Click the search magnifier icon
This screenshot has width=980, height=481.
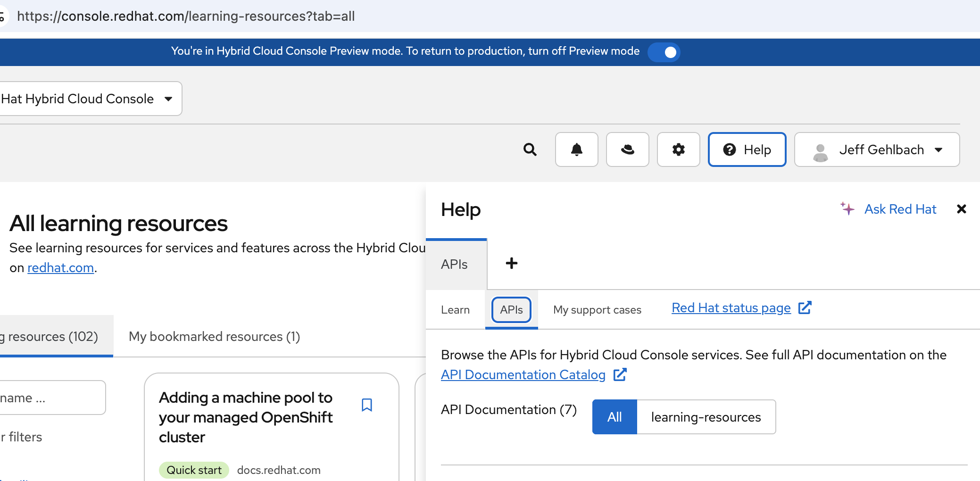(x=530, y=150)
